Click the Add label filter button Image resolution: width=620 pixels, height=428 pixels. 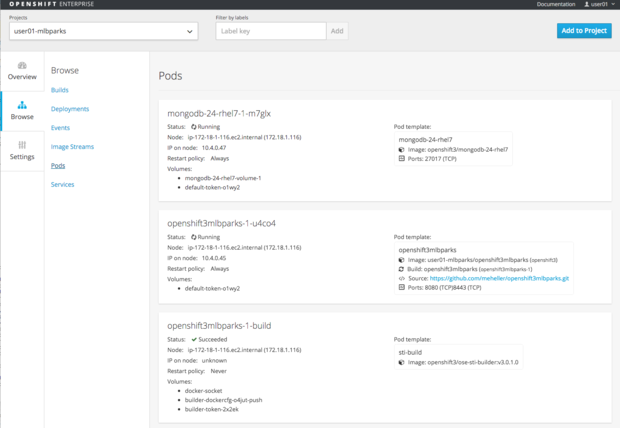[337, 31]
